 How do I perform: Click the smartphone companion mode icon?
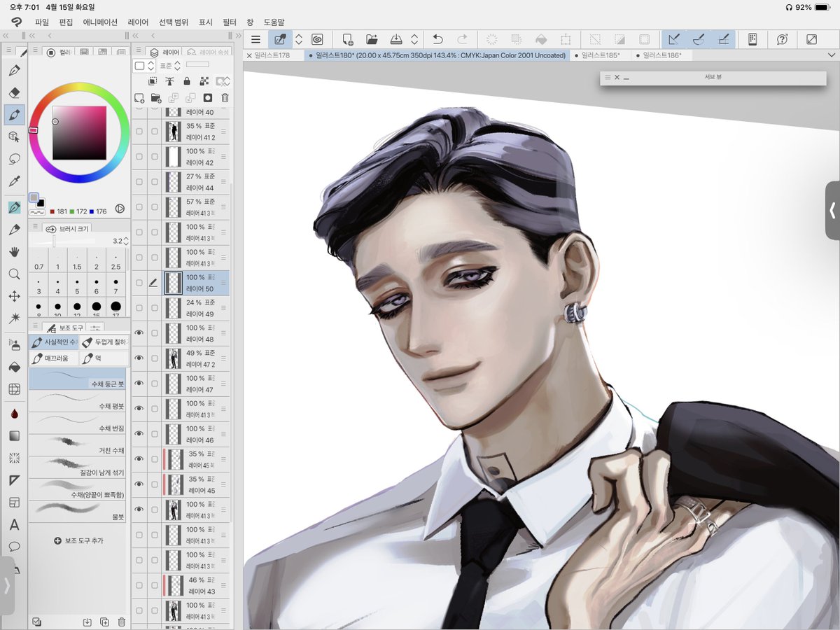click(x=753, y=40)
